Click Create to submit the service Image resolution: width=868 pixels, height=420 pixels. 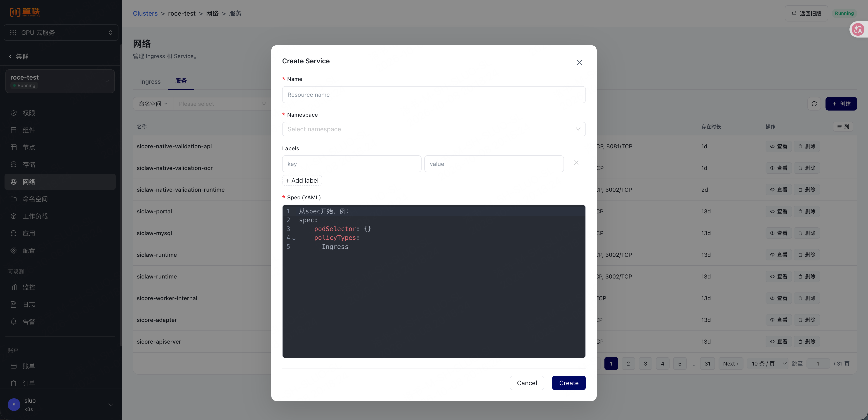tap(568, 383)
